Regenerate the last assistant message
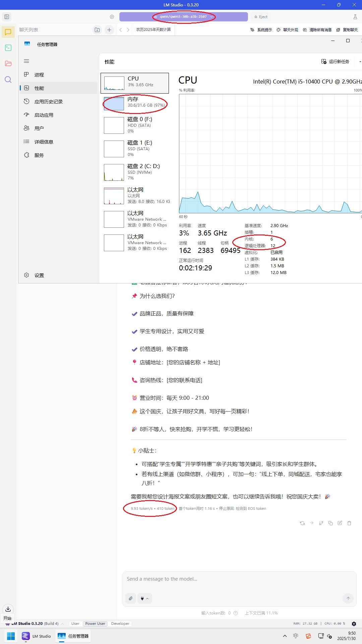The height and width of the screenshot is (644, 362). (302, 523)
